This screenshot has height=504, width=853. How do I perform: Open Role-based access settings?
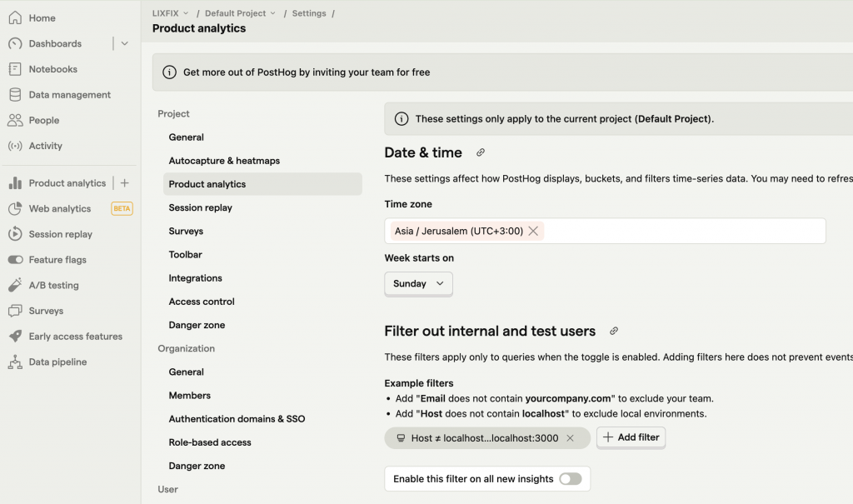262,442
